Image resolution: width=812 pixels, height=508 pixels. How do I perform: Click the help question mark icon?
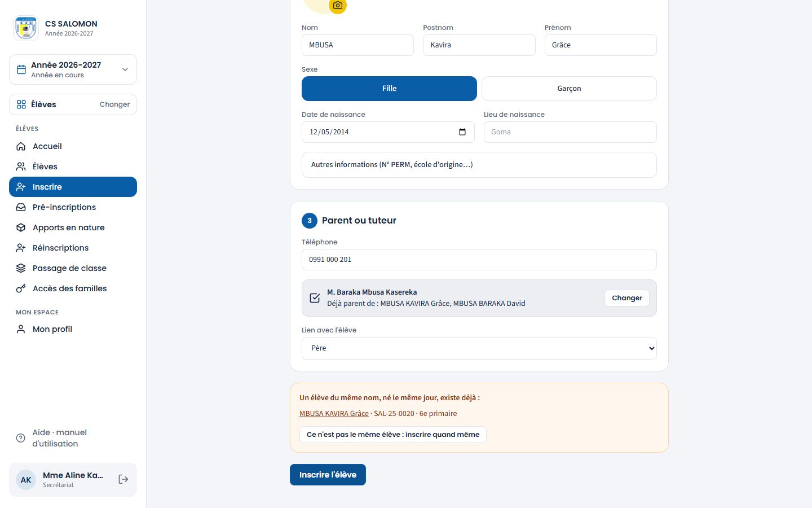21,438
